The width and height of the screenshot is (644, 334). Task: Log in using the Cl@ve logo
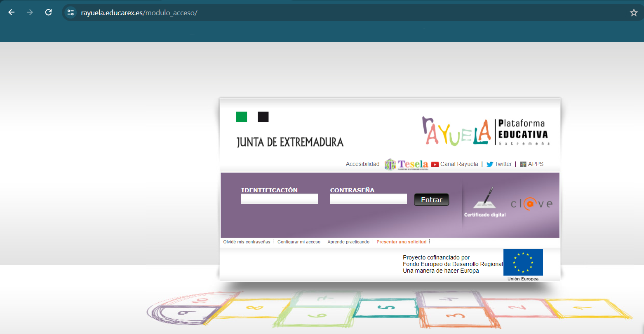[x=531, y=203]
